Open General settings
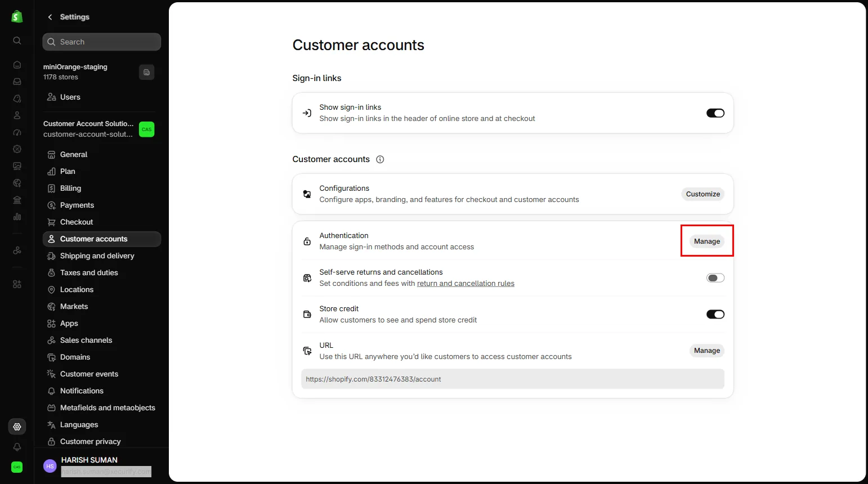This screenshot has height=484, width=868. 102,154
